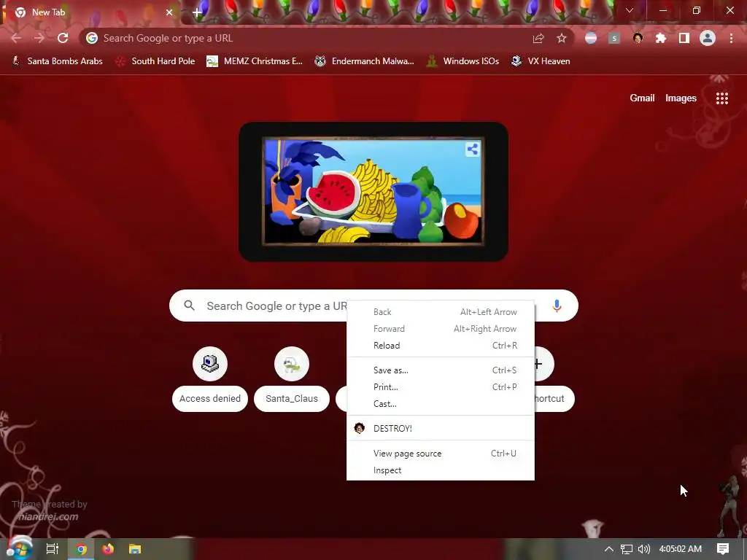Screen dimensions: 747x560
Task: Choose Save as... in the context menu
Action: [441, 370]
